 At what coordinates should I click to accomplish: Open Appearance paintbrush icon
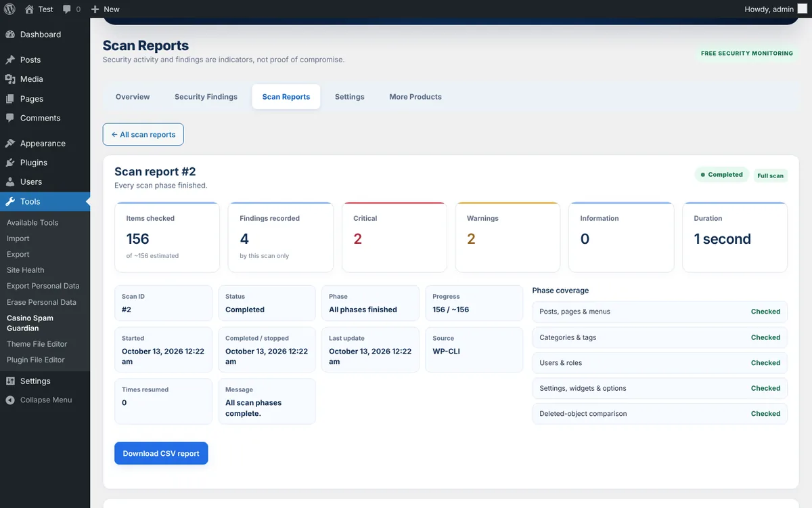(x=10, y=144)
